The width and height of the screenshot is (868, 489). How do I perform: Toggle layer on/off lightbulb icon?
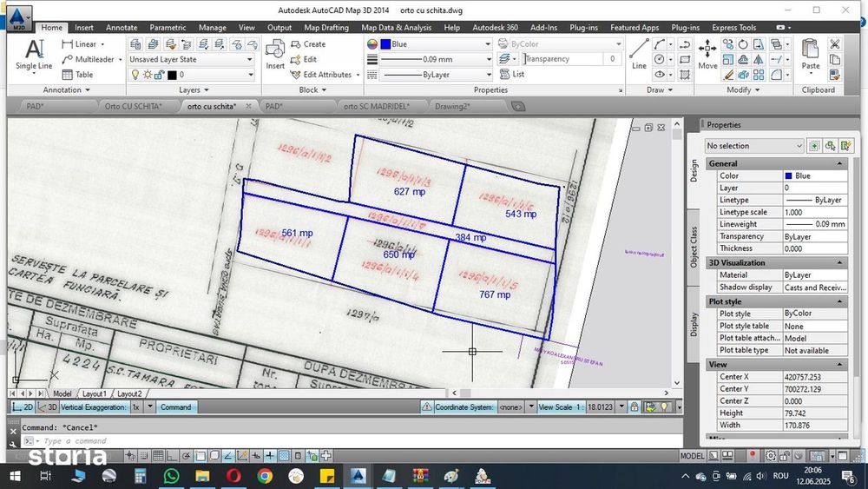tap(135, 75)
